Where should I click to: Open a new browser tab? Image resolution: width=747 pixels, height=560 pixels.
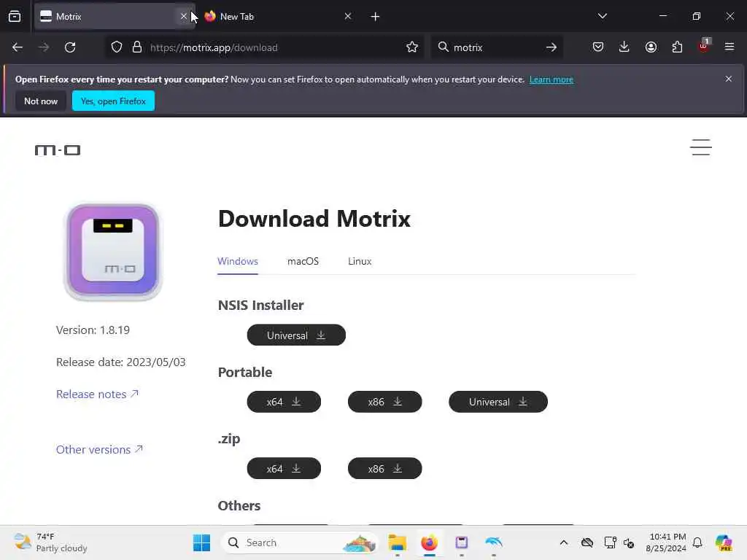[375, 17]
